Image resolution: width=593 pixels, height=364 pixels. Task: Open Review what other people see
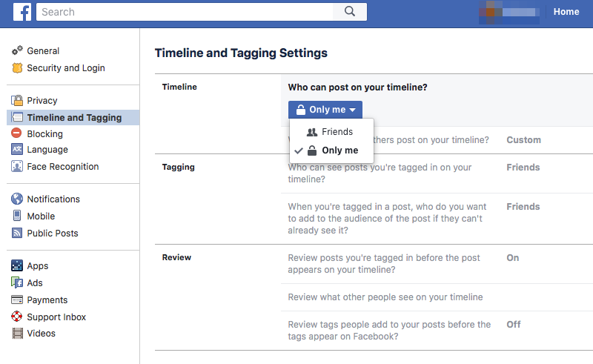click(x=385, y=297)
